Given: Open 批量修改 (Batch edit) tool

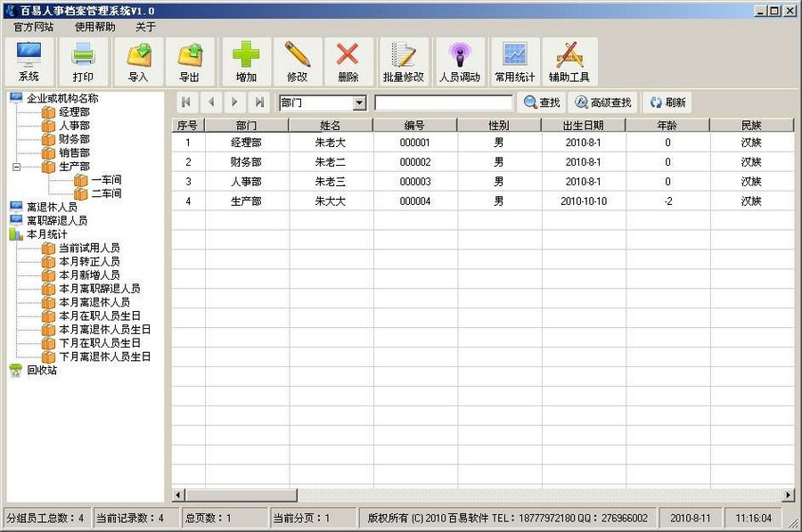Looking at the screenshot, I should [x=404, y=61].
